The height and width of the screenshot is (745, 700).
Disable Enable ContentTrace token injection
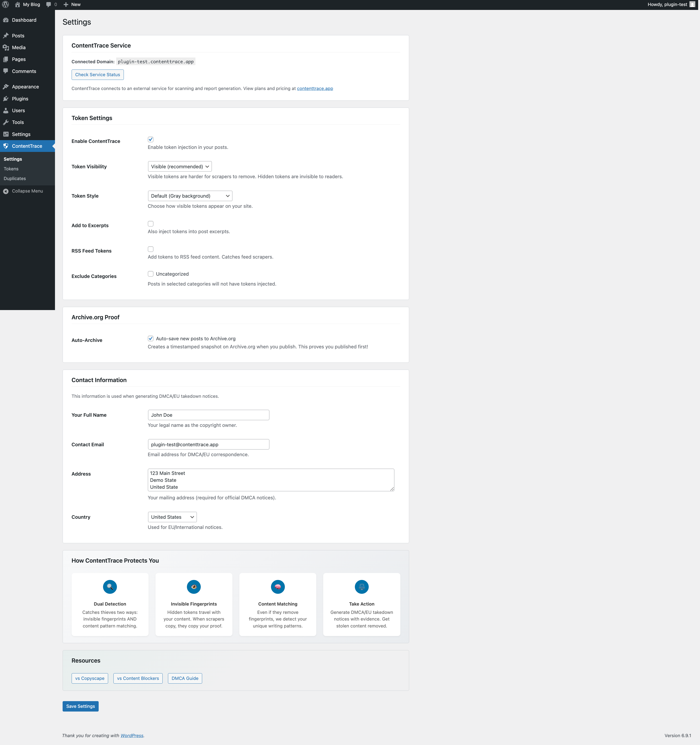(150, 139)
